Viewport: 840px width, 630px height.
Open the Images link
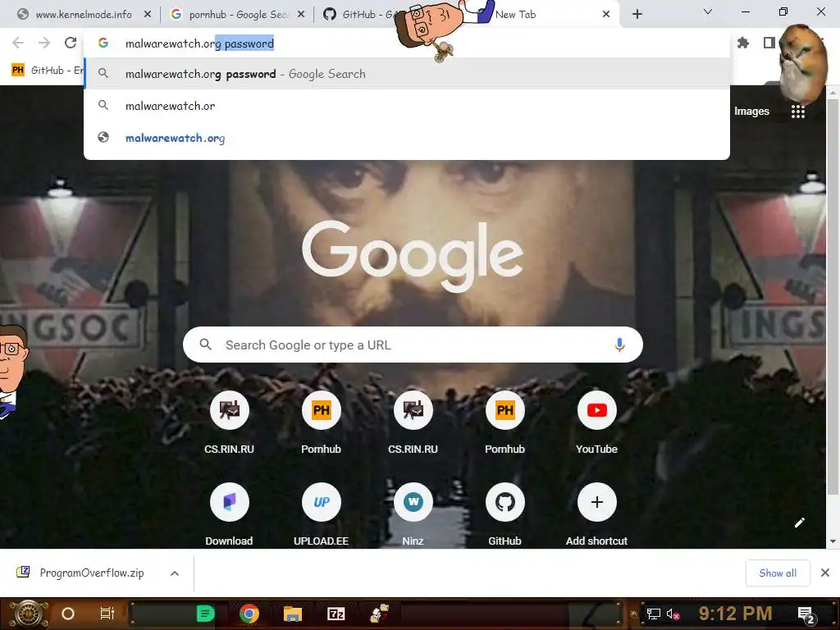pyautogui.click(x=751, y=112)
